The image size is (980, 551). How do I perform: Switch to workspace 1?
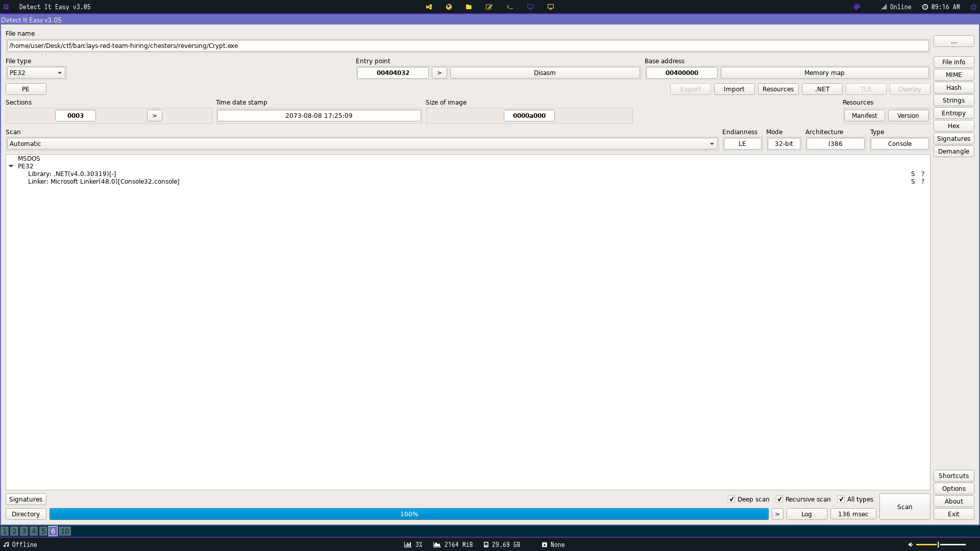(5, 531)
